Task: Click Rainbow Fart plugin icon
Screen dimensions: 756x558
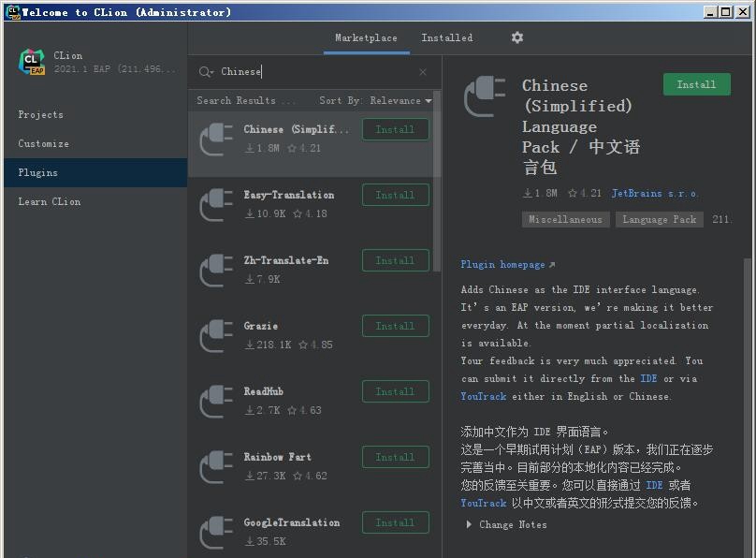Action: [x=216, y=467]
